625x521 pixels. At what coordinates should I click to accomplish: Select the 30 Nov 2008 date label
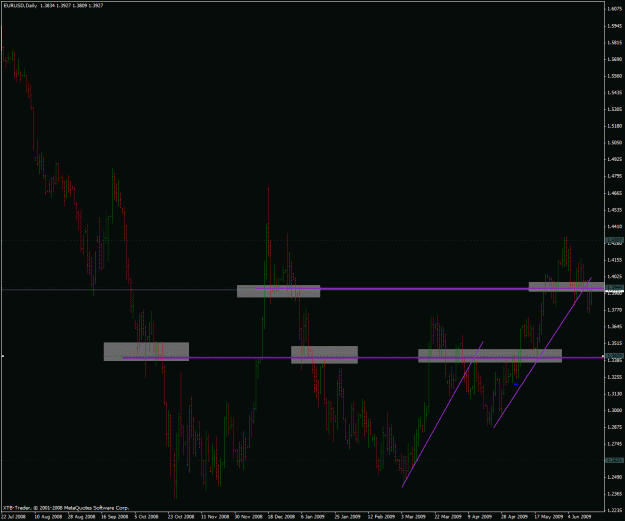point(248,517)
